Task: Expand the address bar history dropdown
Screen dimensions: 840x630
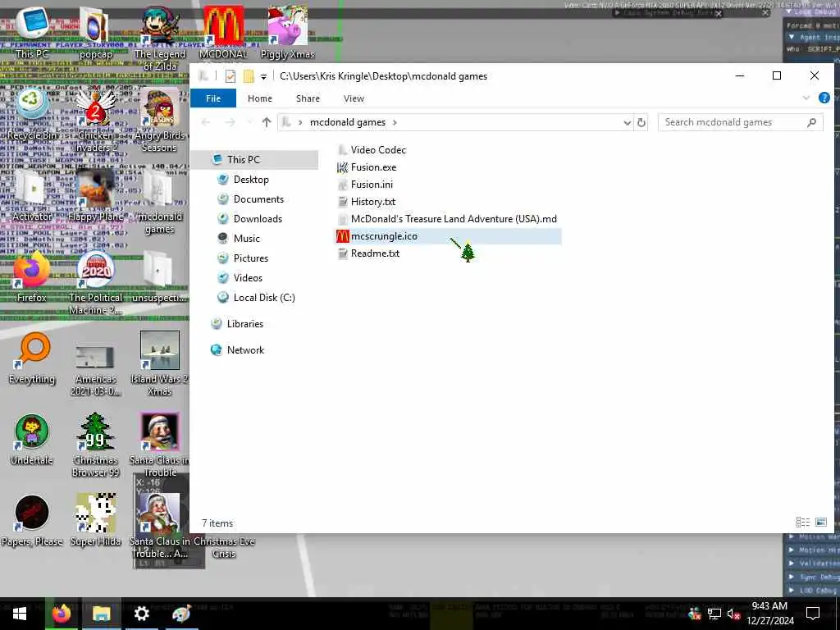Action: 628,123
